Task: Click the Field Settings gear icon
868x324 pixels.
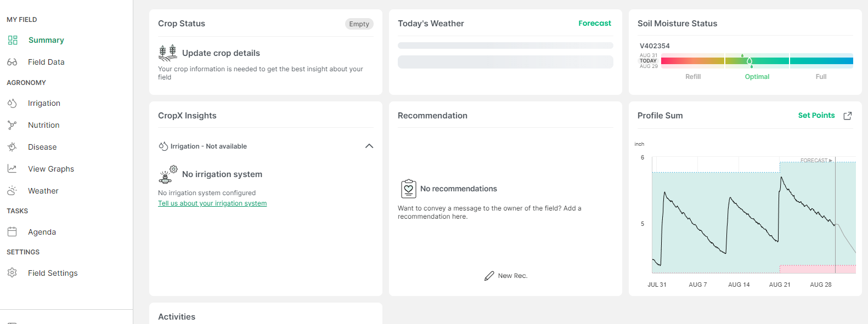Action: coord(12,273)
